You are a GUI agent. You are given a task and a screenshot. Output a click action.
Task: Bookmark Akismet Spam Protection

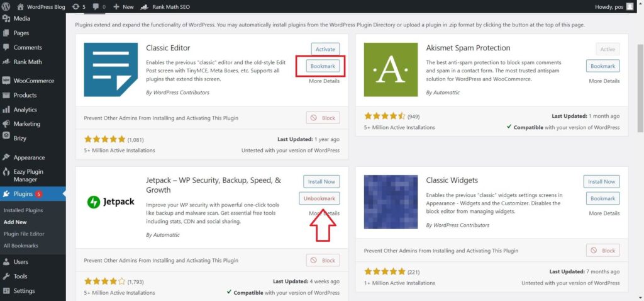click(603, 65)
